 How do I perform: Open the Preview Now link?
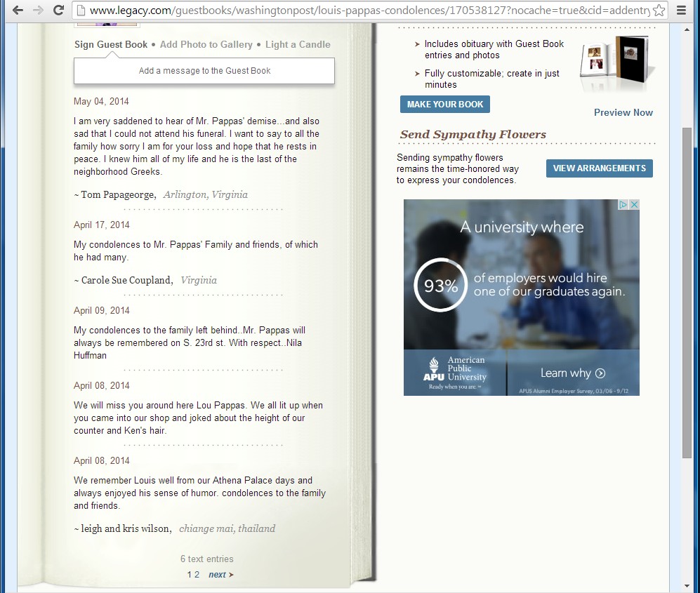[623, 112]
